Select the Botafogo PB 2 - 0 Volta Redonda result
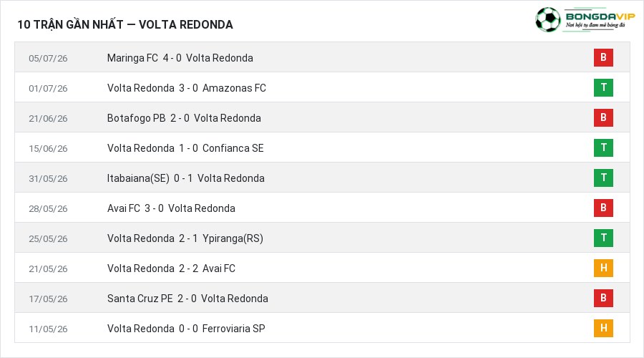The height and width of the screenshot is (358, 644). click(x=184, y=118)
